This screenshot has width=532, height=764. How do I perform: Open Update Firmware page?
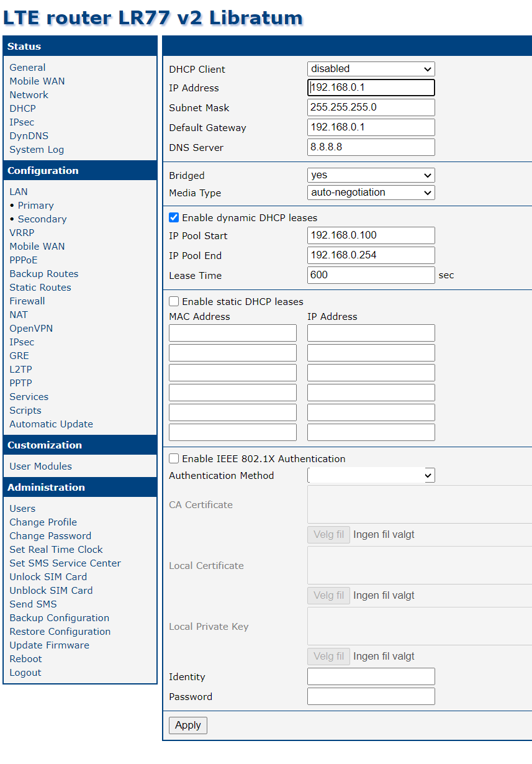point(49,645)
